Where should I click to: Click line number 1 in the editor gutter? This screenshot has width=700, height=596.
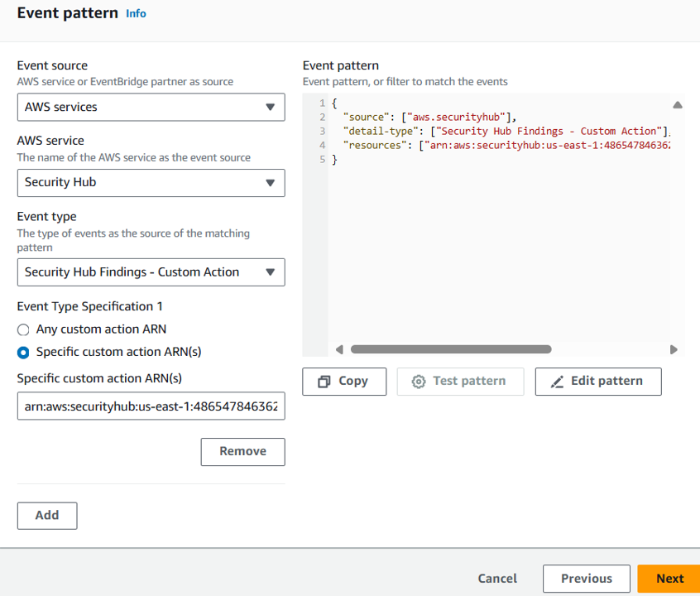[x=323, y=103]
